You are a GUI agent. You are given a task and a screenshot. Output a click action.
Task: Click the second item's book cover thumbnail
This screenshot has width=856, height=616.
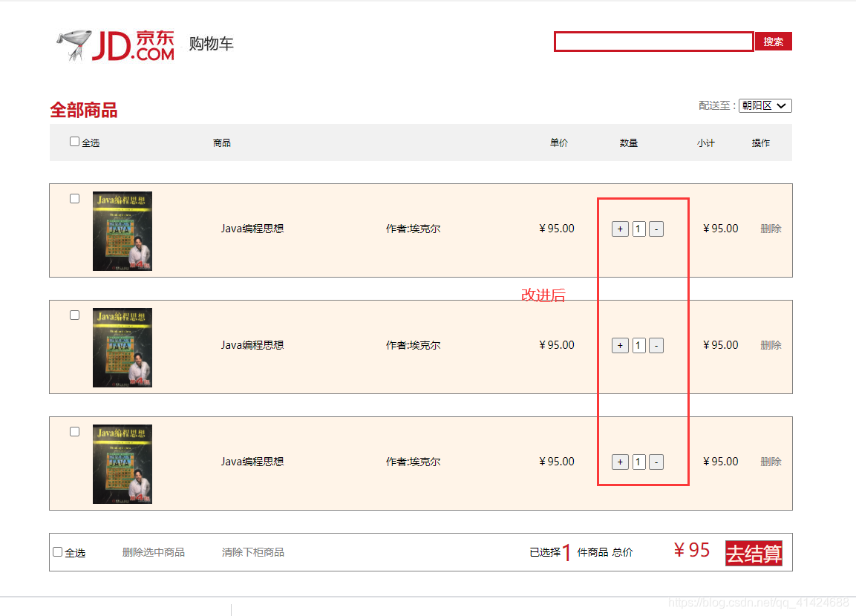tap(122, 347)
